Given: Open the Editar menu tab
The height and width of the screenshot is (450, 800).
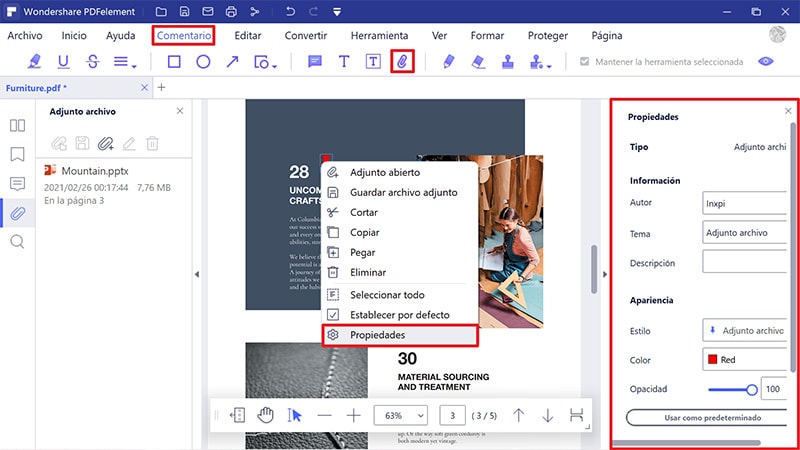Looking at the screenshot, I should tap(247, 35).
